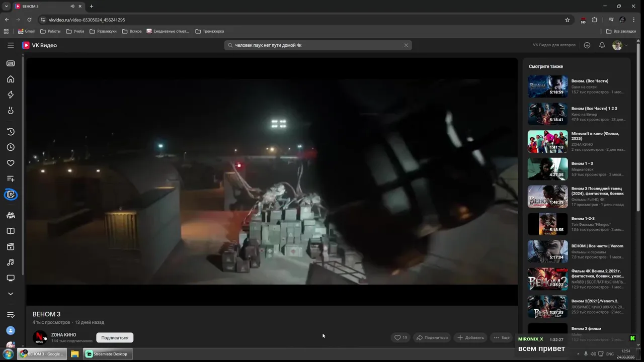Go to the Home section in sidebar

coord(11,79)
